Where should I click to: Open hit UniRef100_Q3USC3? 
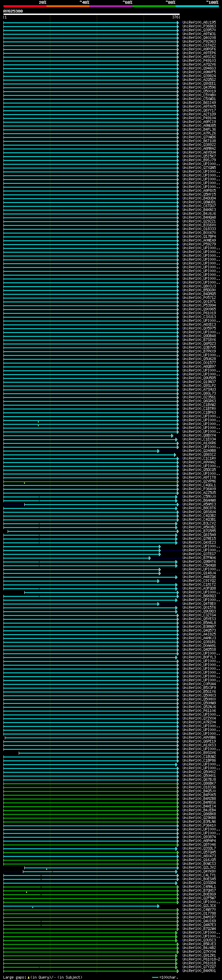[x=199, y=940]
